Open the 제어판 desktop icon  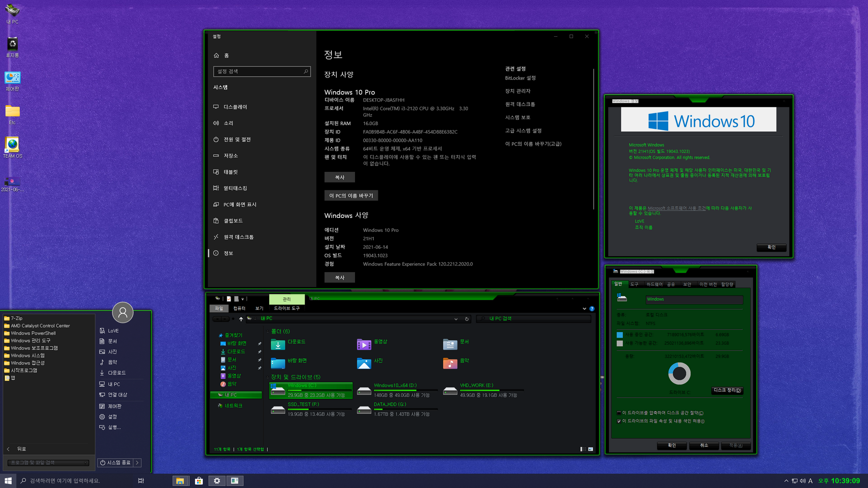pos(12,81)
